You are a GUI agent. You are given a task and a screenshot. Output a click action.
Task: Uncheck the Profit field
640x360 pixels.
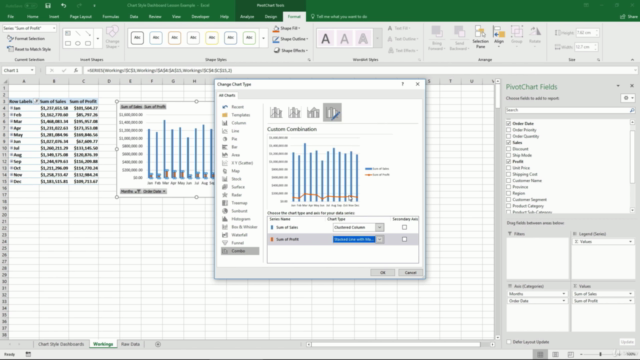(x=509, y=162)
